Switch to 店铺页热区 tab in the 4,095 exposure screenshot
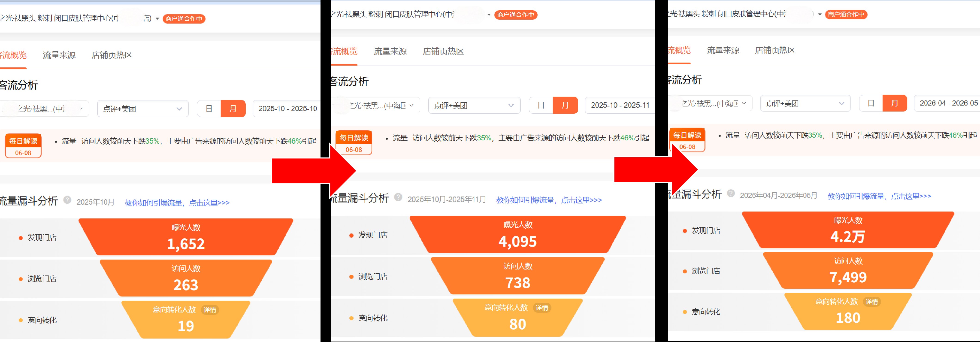The height and width of the screenshot is (342, 980). 443,51
